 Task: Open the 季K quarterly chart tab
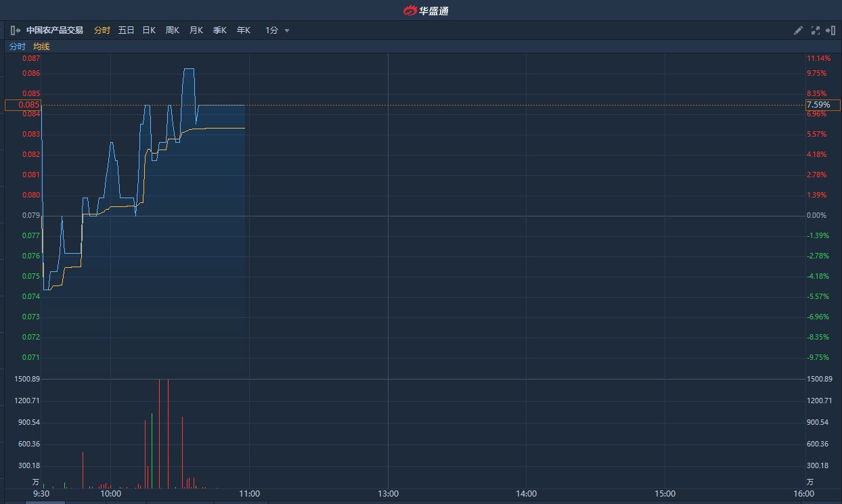(x=220, y=30)
